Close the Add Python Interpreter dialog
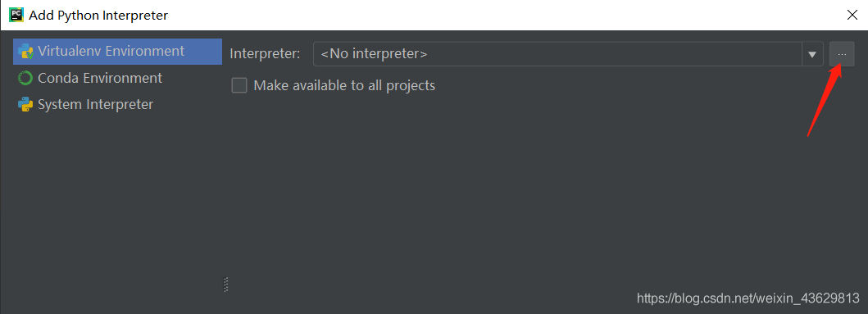 point(852,15)
